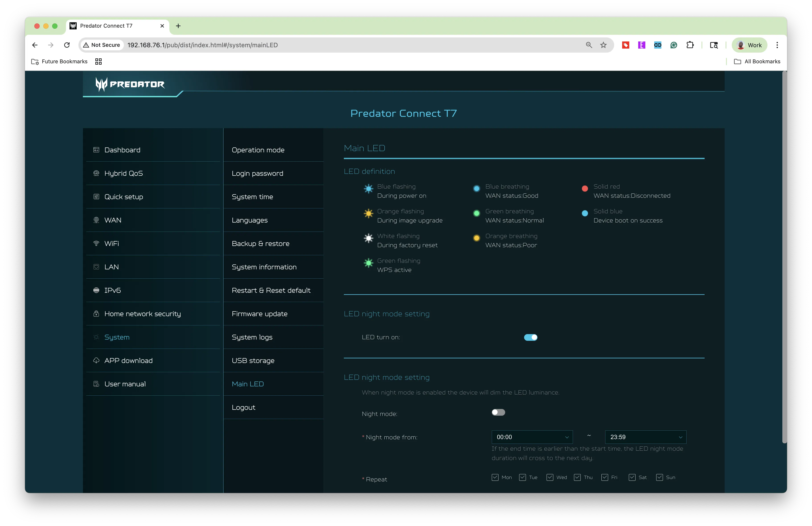The image size is (812, 526).
Task: Open Restart & Reset default page
Action: coord(273,290)
